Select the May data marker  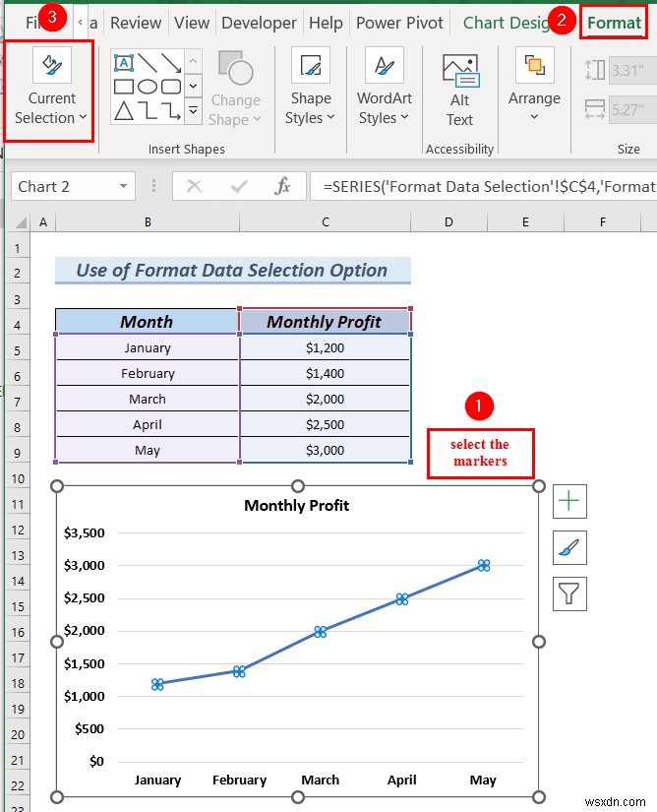[484, 566]
